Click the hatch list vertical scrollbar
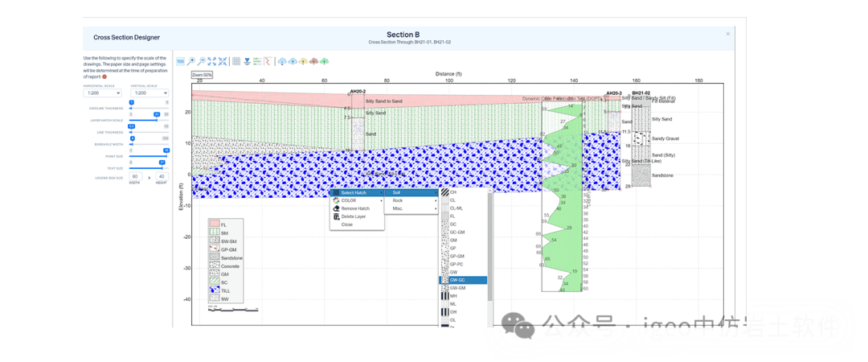This screenshot has width=868, height=362. 489,241
